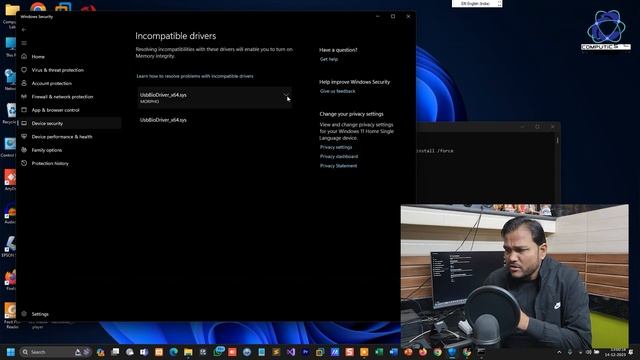This screenshot has width=640, height=360.
Task: Open Visual Studio from the taskbar
Action: click(291, 352)
